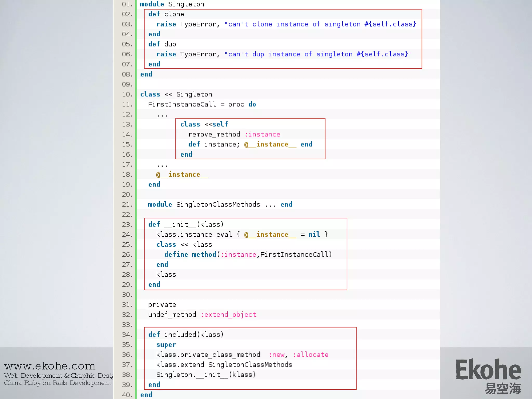Click 'class << klass' on line 25

[184, 244]
